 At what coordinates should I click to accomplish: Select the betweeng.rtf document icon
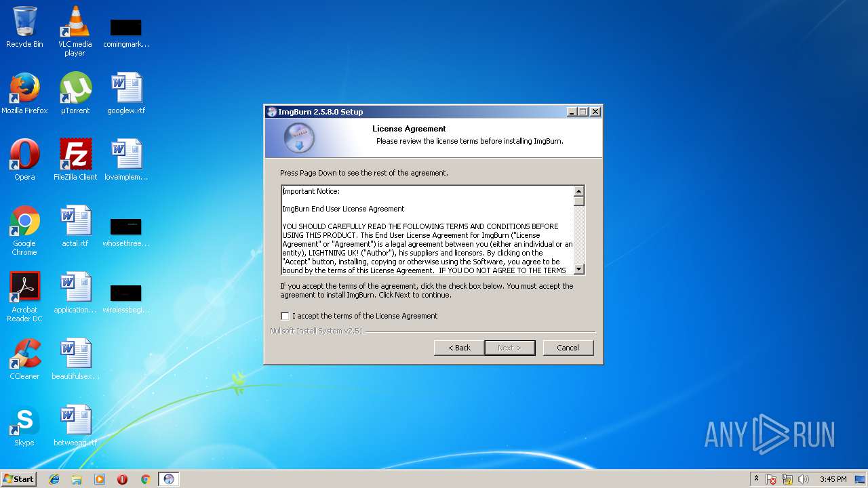75,426
